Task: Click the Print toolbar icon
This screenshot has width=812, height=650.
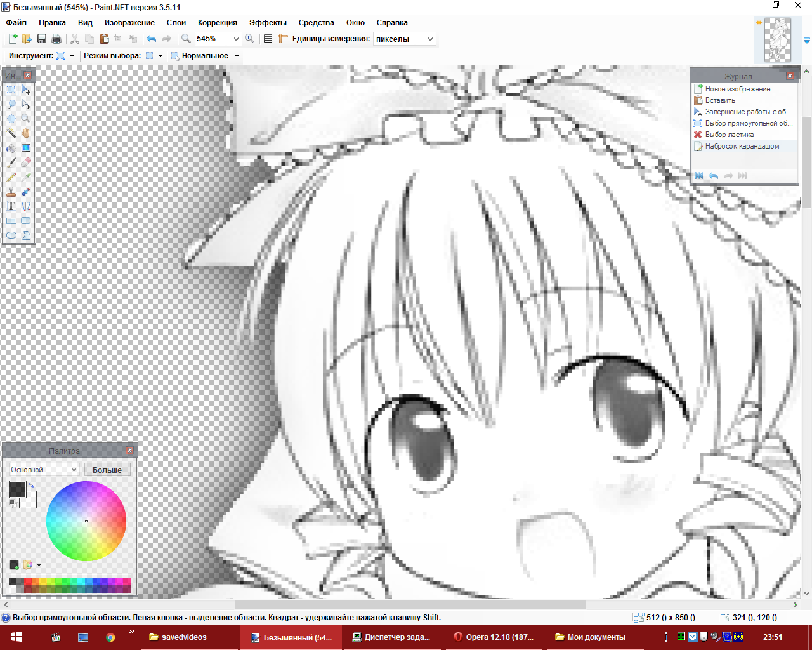Action: pos(56,39)
